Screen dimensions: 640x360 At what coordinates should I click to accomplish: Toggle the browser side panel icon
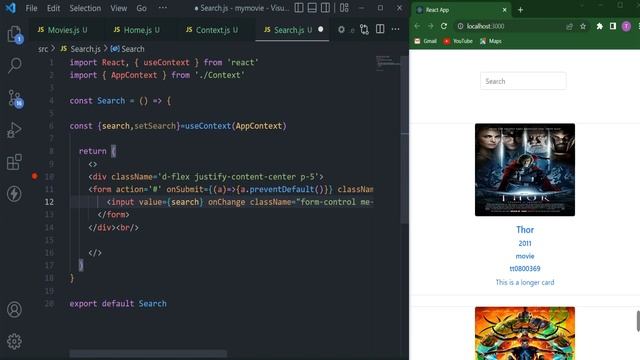[x=613, y=26]
